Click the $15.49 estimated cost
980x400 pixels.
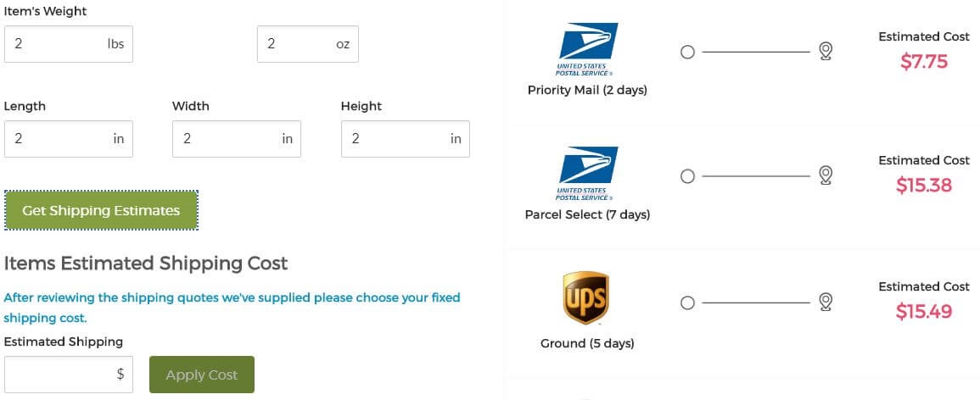coord(924,311)
